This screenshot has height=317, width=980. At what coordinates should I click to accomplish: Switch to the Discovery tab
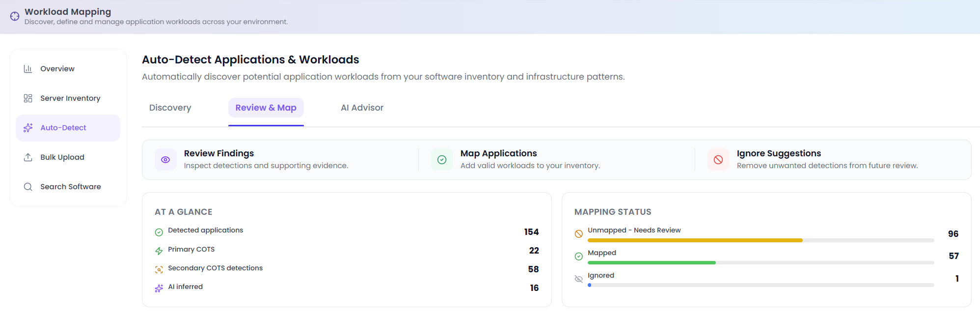170,108
